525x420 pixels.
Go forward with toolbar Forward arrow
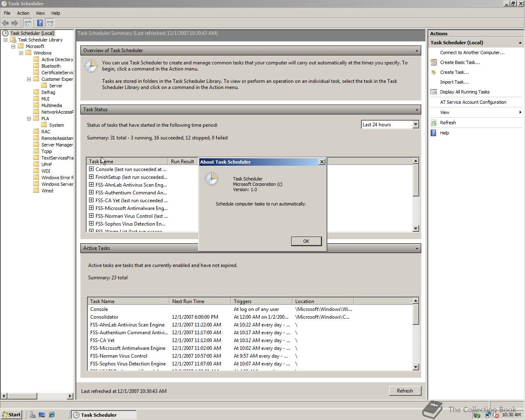(15, 23)
